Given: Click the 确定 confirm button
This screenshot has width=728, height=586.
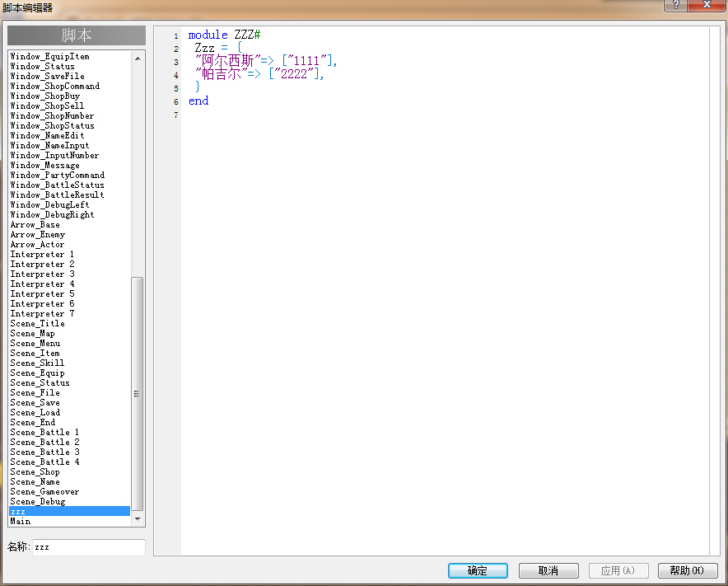Looking at the screenshot, I should [x=478, y=570].
